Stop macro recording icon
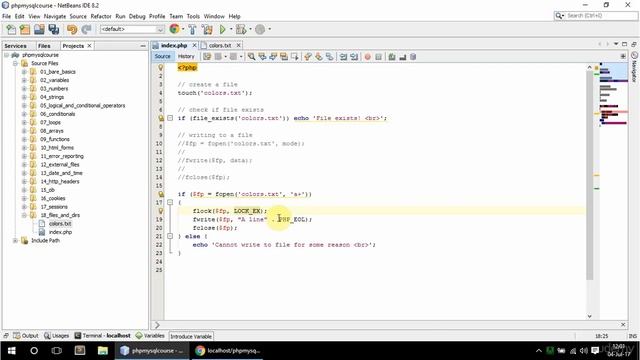This screenshot has width=640, height=360. 378,57
